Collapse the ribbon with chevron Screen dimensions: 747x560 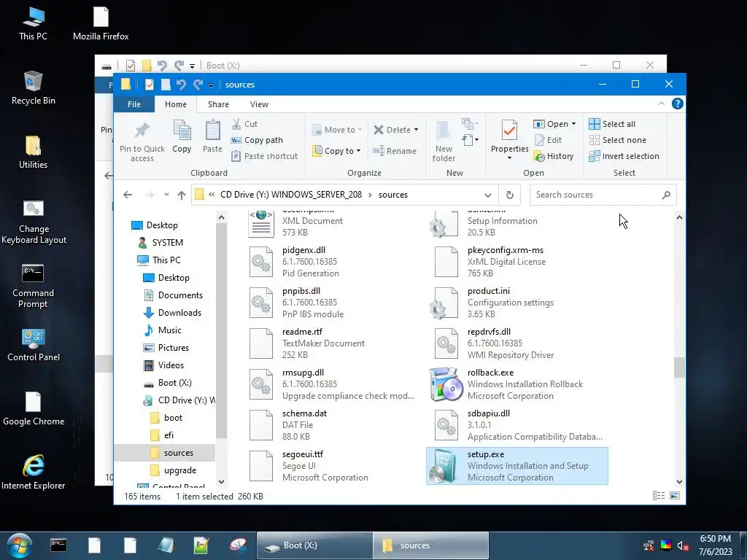[661, 104]
